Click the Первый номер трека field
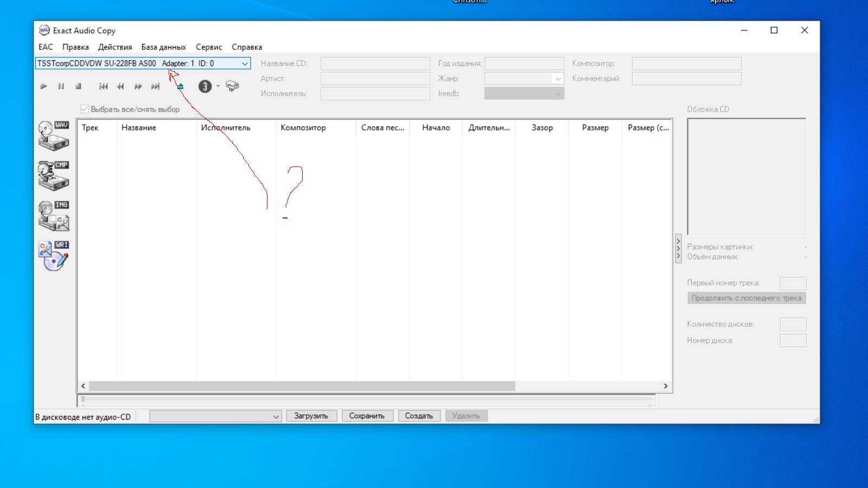Screen dimensions: 868x488 coord(793,283)
